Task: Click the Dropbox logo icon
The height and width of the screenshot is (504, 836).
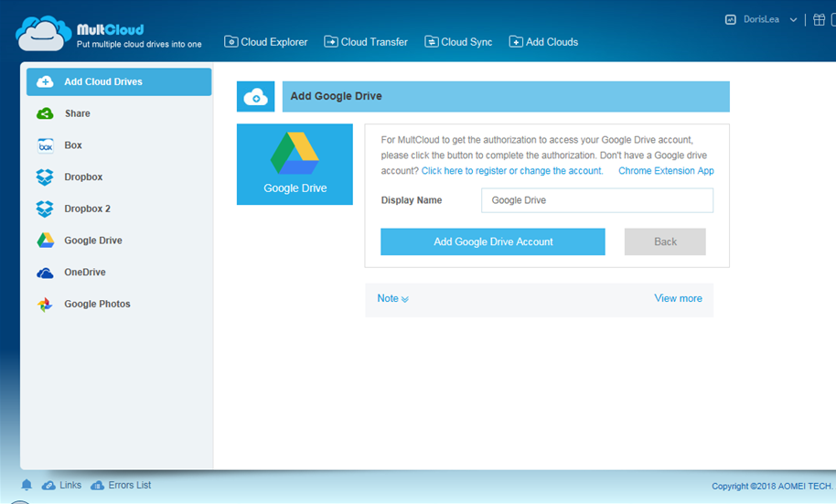Action: [45, 177]
